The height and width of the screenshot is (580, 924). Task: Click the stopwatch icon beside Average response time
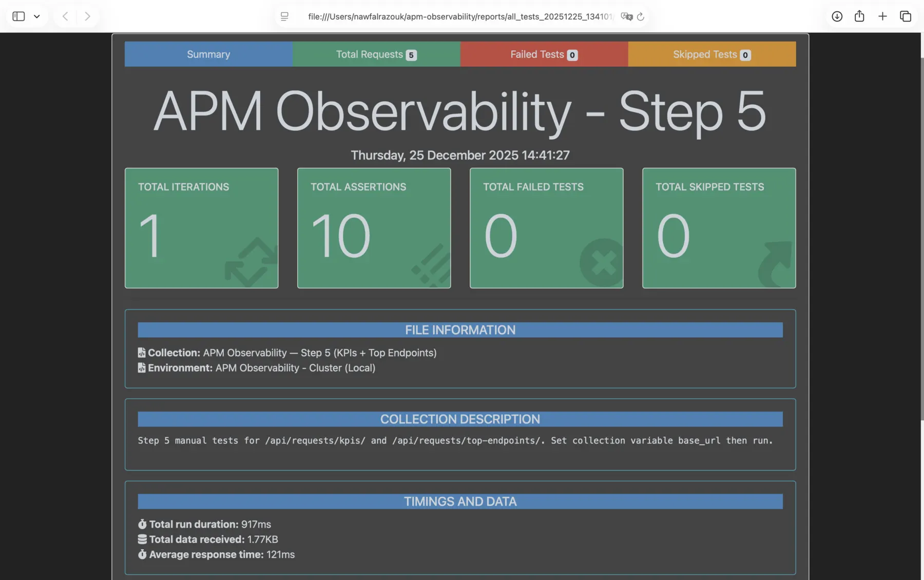pyautogui.click(x=142, y=554)
